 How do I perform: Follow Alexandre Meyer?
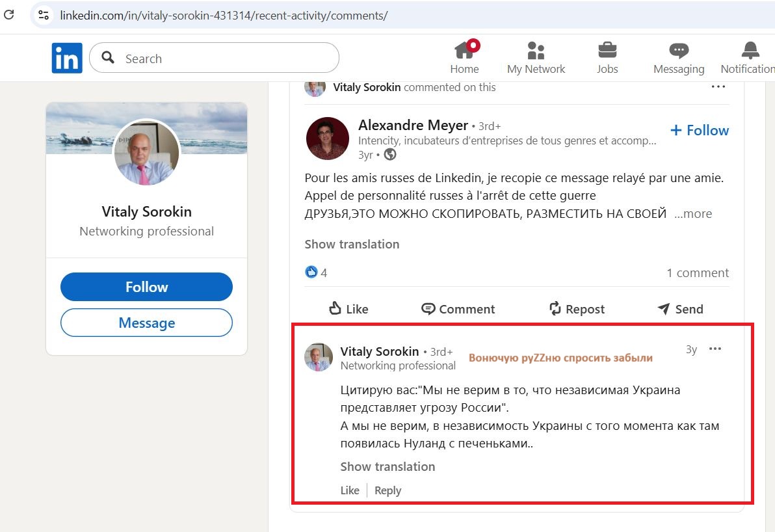tap(698, 130)
